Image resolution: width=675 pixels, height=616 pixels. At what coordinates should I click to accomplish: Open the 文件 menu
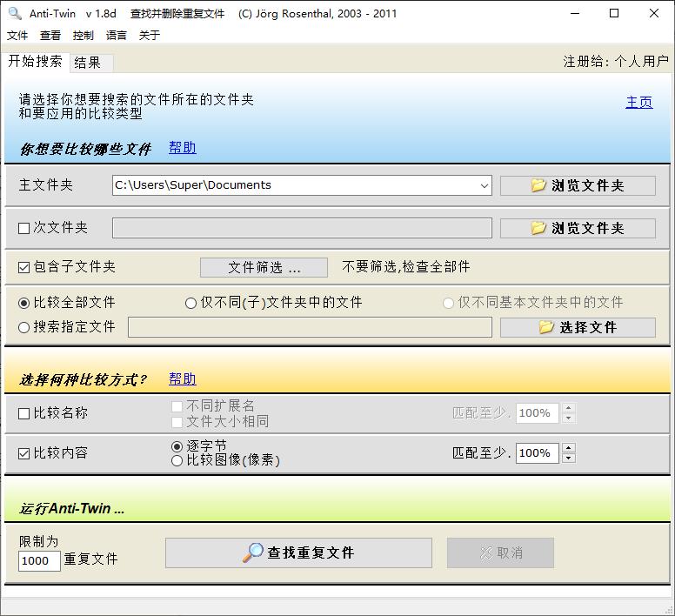click(17, 36)
